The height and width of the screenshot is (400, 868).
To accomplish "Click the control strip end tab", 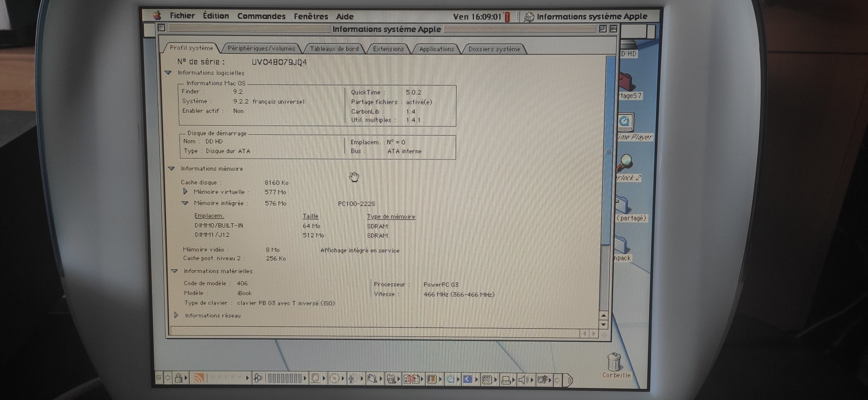I will coord(568,380).
